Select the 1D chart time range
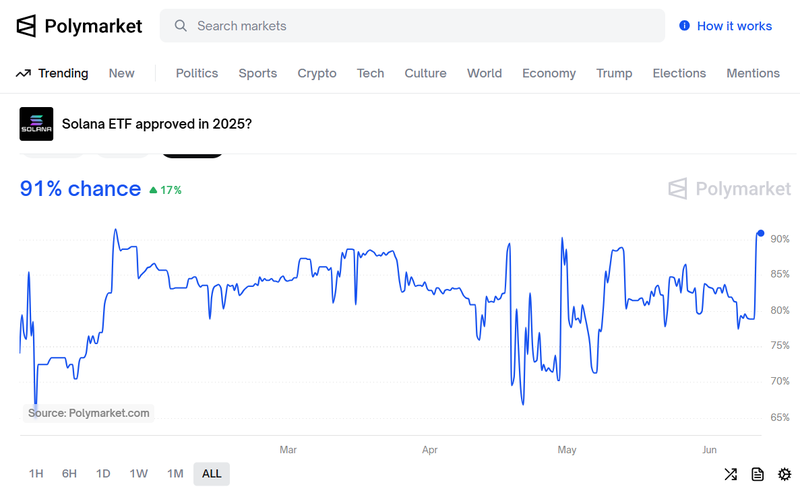The height and width of the screenshot is (497, 800). point(103,474)
